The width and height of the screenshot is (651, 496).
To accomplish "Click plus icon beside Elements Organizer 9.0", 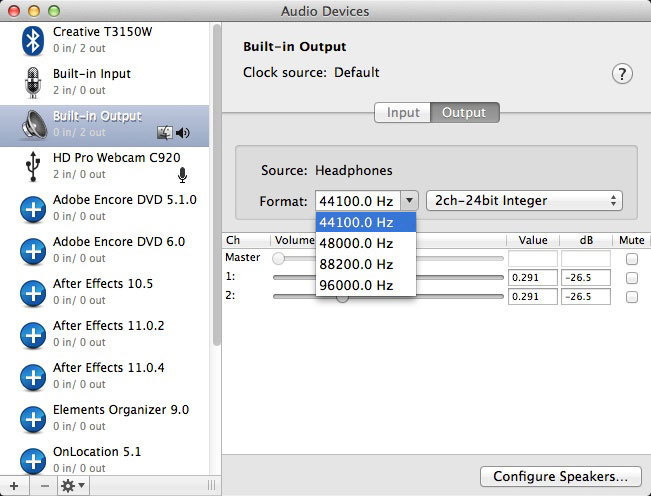I will point(33,420).
